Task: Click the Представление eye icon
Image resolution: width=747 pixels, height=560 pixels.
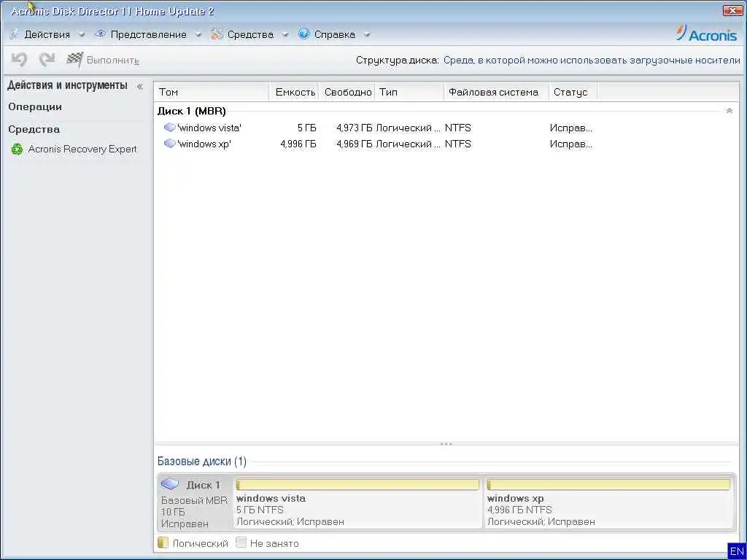Action: pos(100,34)
